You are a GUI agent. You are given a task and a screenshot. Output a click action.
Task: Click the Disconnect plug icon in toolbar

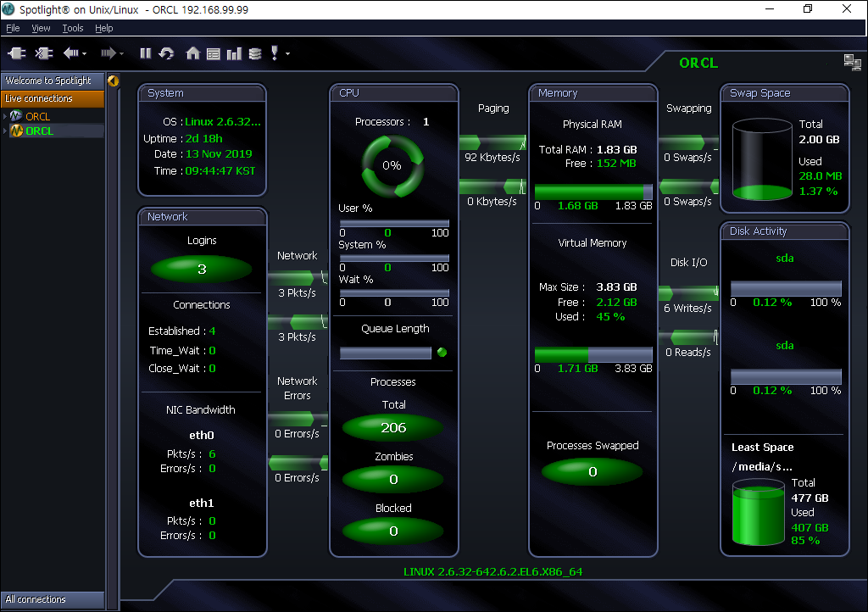(x=44, y=53)
